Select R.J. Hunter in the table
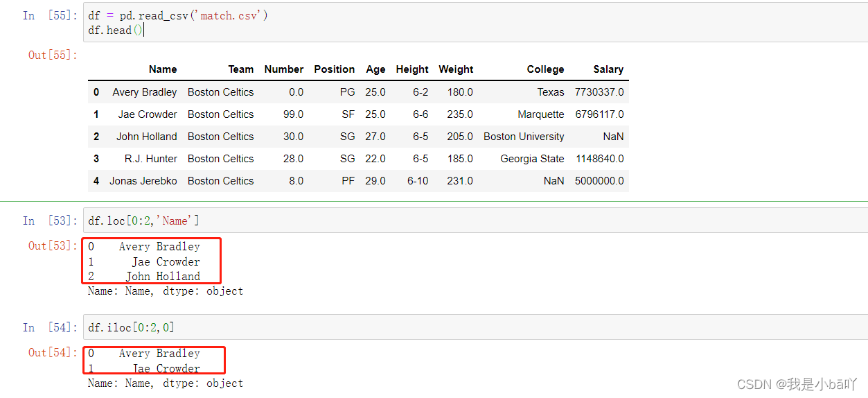Viewport: 868px width, 398px height. (151, 159)
